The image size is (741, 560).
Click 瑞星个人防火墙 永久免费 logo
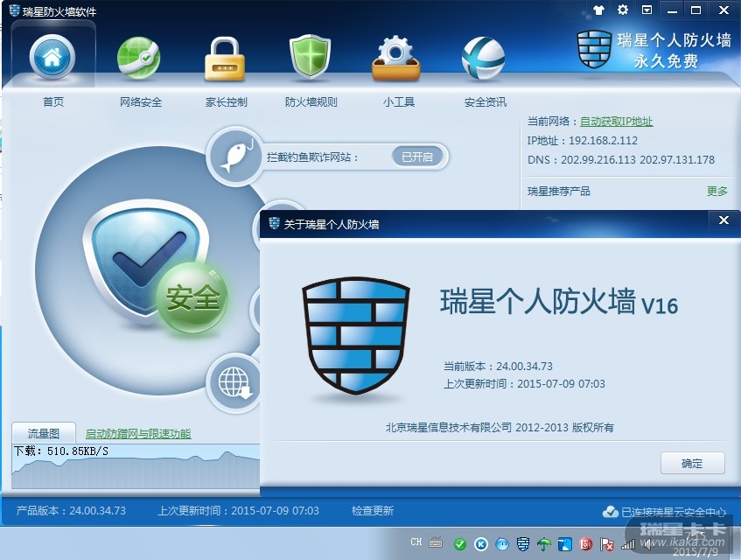coord(654,50)
